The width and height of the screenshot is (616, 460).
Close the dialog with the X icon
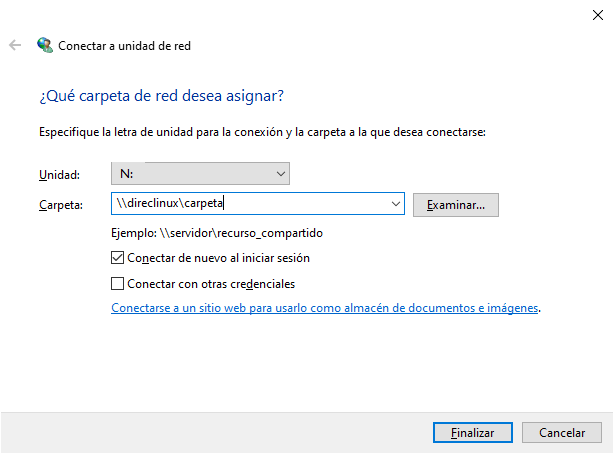pyautogui.click(x=598, y=15)
